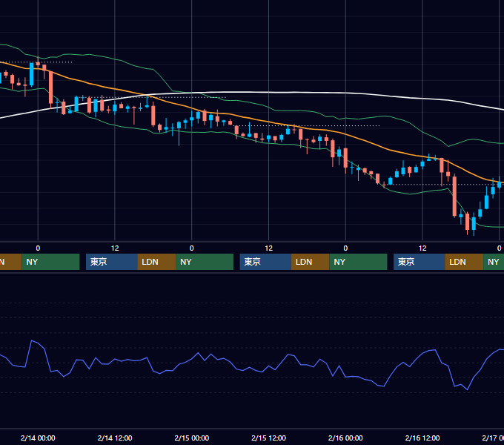Select the NY session block spanning 2/14 00:00
504x445 pixels.
click(x=50, y=262)
